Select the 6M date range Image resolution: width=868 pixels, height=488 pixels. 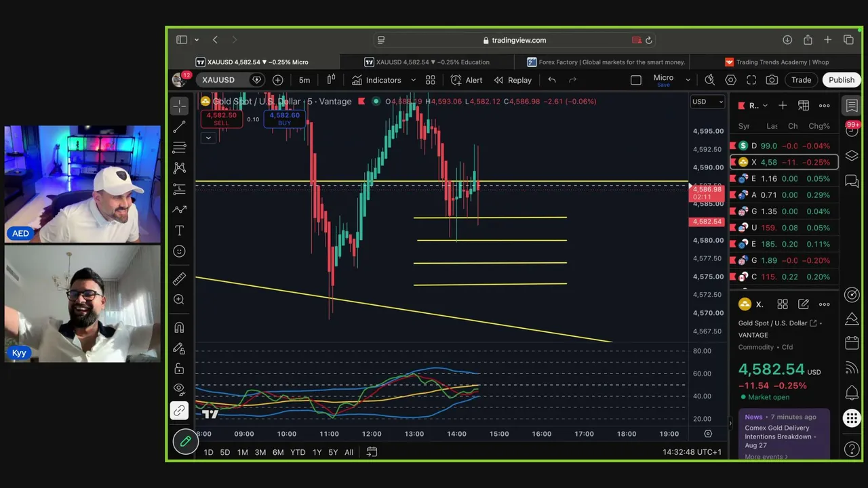[x=278, y=452]
